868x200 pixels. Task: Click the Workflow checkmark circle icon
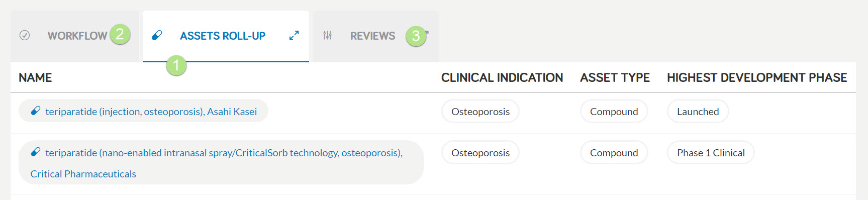pyautogui.click(x=25, y=35)
